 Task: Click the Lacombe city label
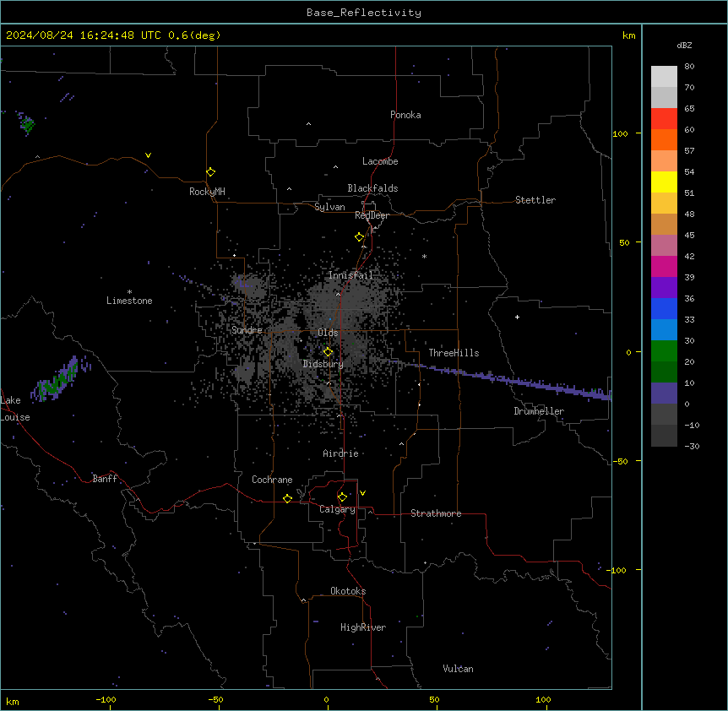(380, 161)
